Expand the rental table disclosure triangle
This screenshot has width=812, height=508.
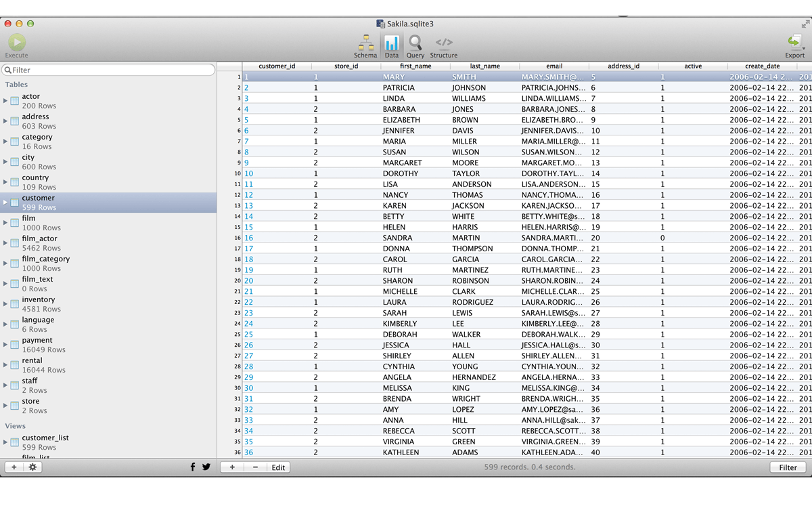5,365
